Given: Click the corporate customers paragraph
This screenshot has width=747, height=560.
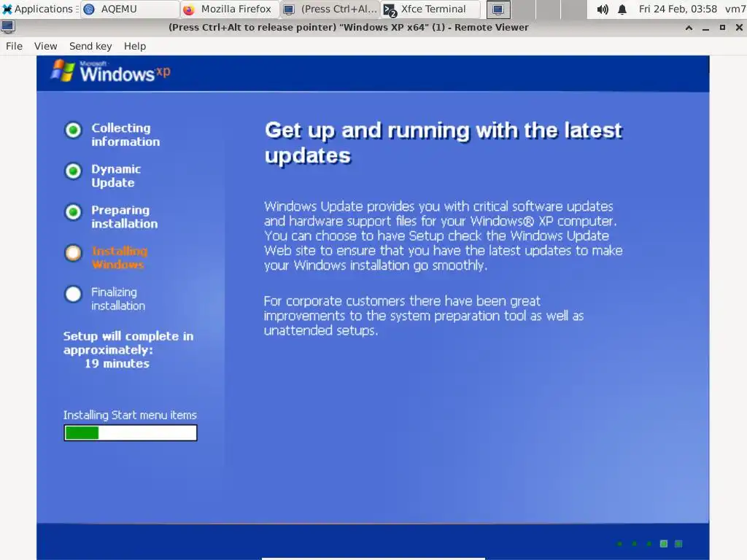Looking at the screenshot, I should point(424,316).
